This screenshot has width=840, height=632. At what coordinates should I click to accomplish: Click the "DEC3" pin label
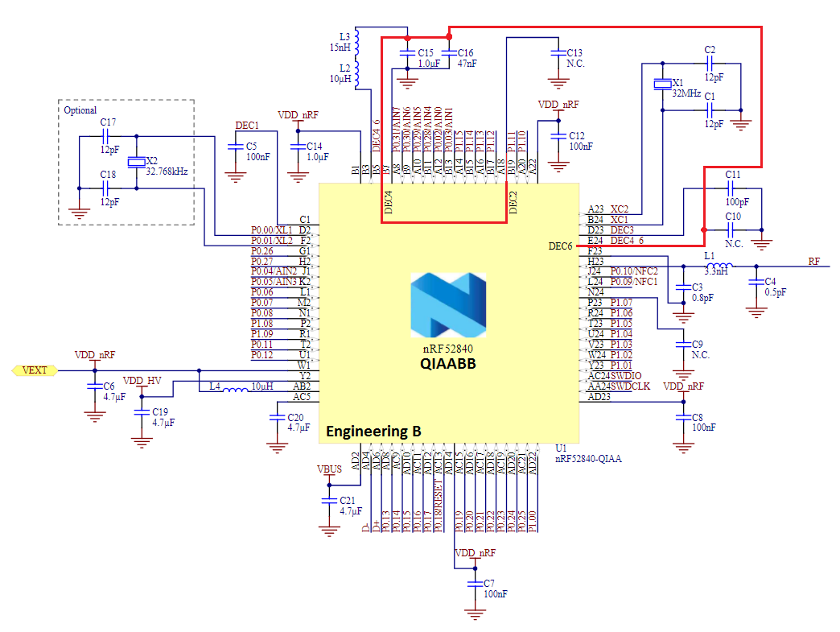coord(622,230)
